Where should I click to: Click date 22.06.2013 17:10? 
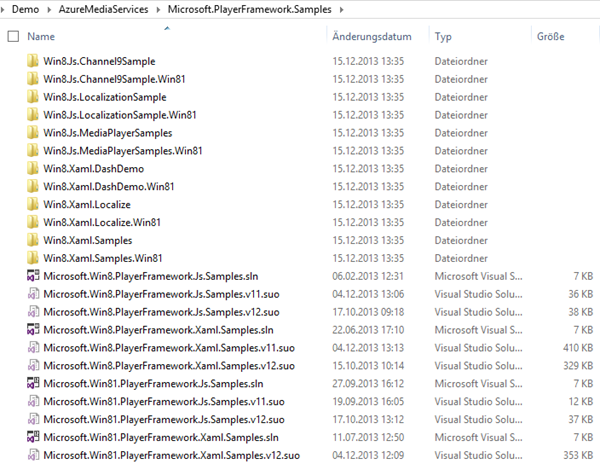click(368, 330)
